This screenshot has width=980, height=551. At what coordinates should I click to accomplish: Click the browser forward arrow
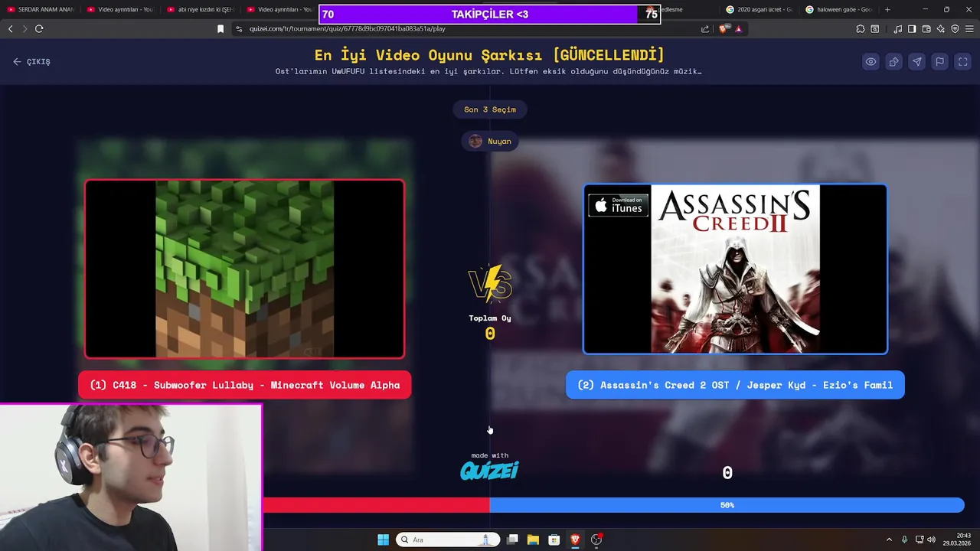[x=24, y=28]
